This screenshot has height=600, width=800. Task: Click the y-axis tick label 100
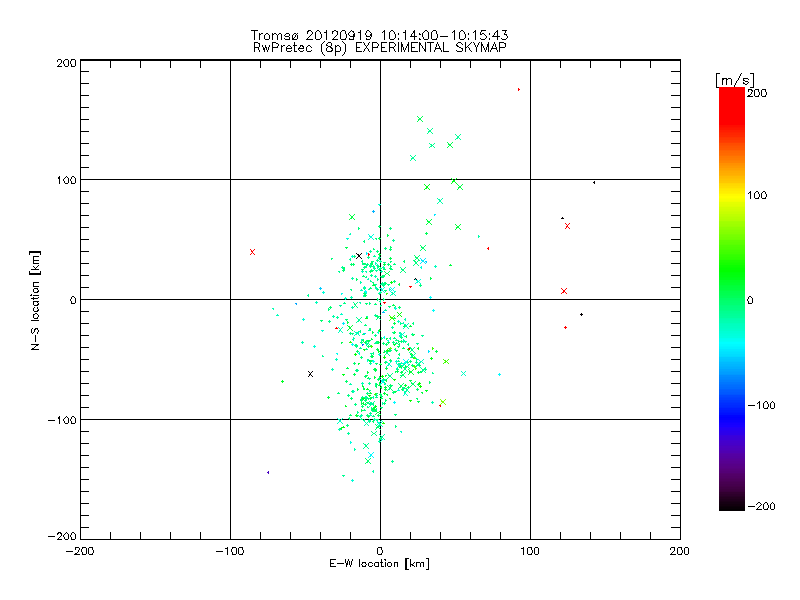(x=66, y=180)
